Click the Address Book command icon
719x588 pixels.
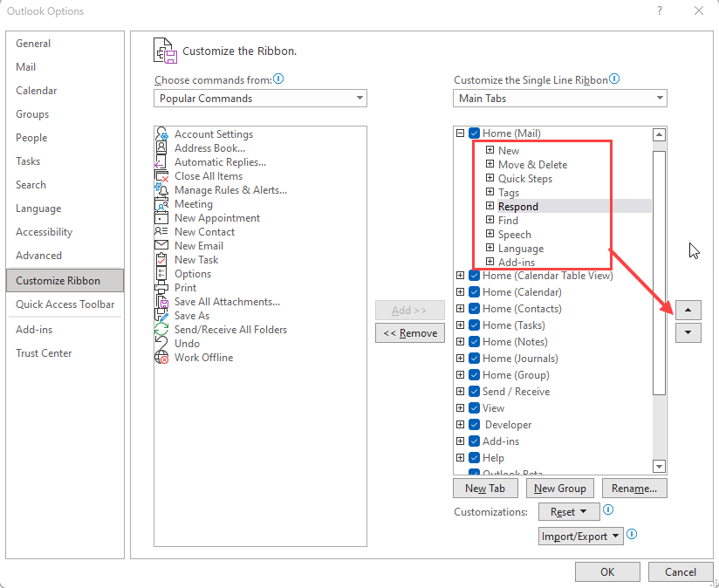tap(161, 148)
